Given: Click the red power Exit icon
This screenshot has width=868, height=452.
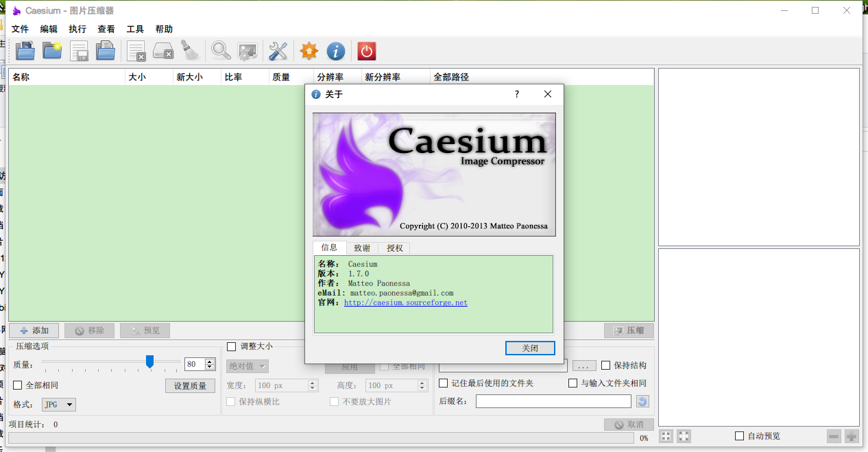Looking at the screenshot, I should tap(365, 51).
